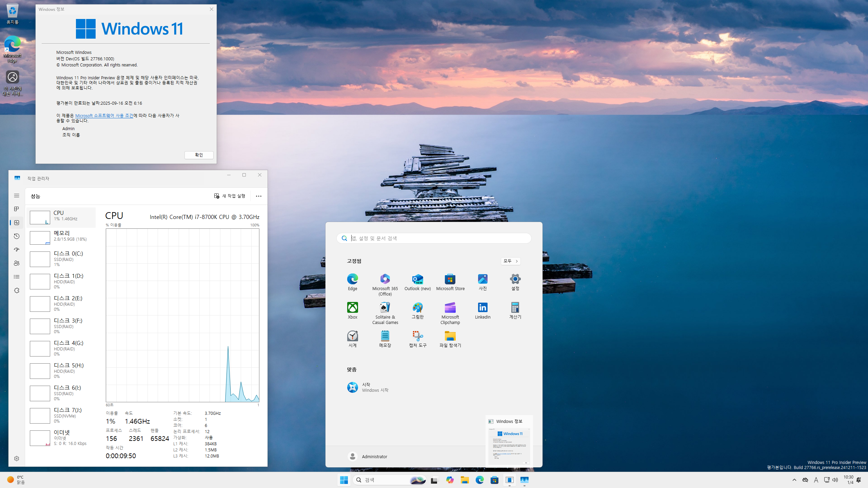The height and width of the screenshot is (488, 868).
Task: Click the Windows 정보 preview thumbnail
Action: pos(509,446)
